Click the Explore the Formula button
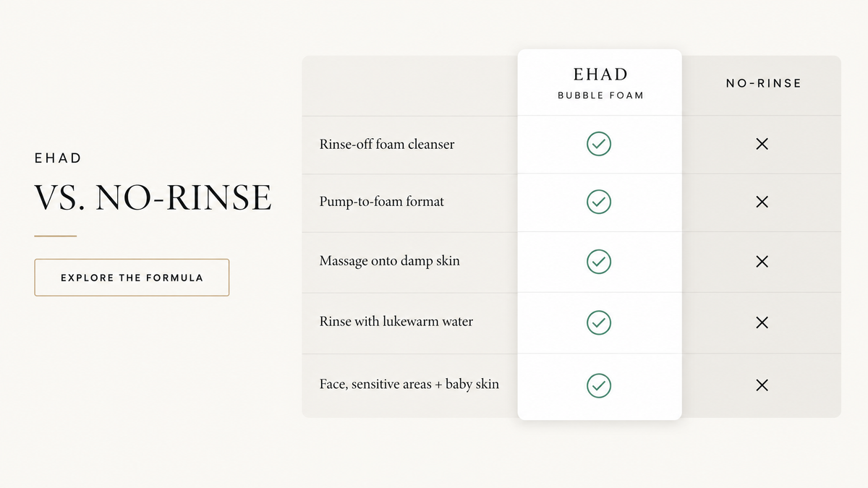 tap(132, 278)
